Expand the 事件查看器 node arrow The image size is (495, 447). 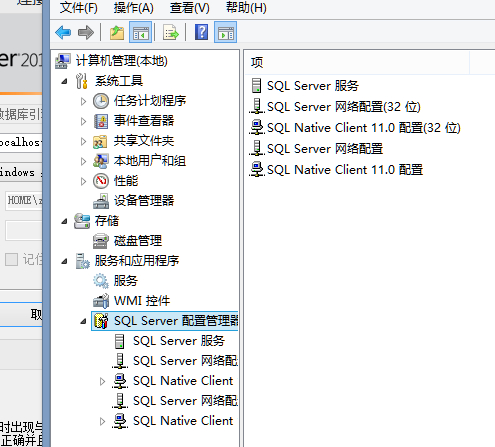tap(83, 121)
